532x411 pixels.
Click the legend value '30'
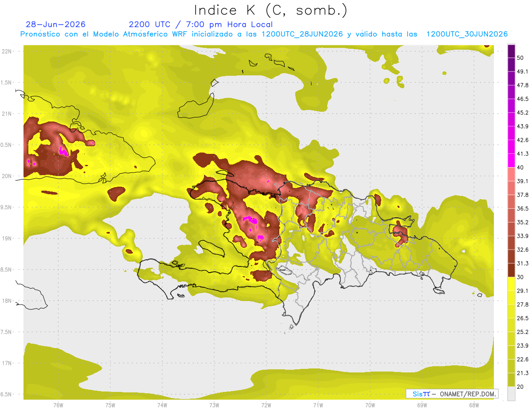click(521, 277)
